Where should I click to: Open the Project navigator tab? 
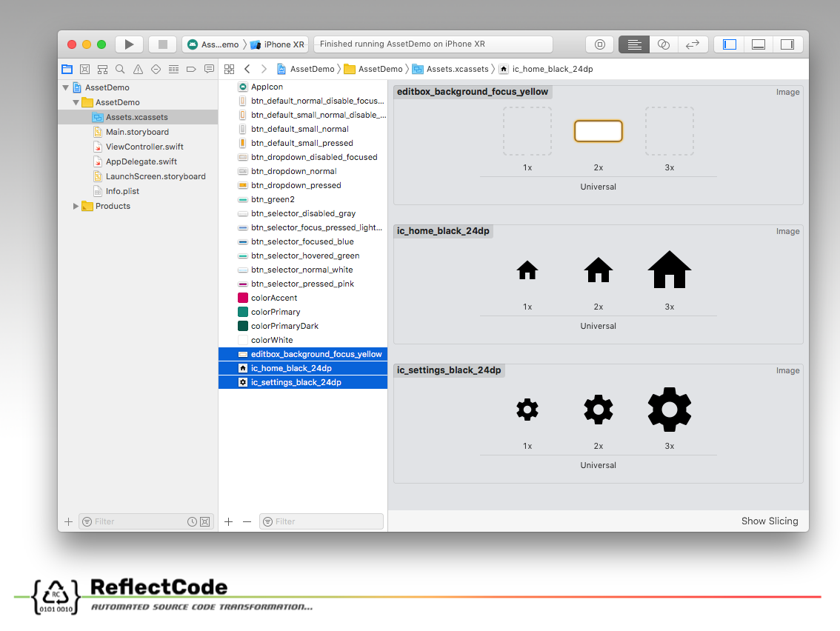pyautogui.click(x=67, y=69)
